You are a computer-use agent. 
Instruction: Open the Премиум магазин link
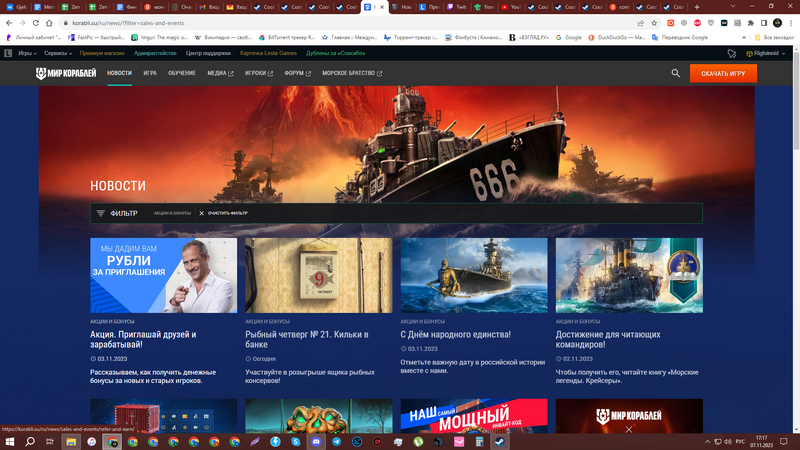pyautogui.click(x=102, y=53)
